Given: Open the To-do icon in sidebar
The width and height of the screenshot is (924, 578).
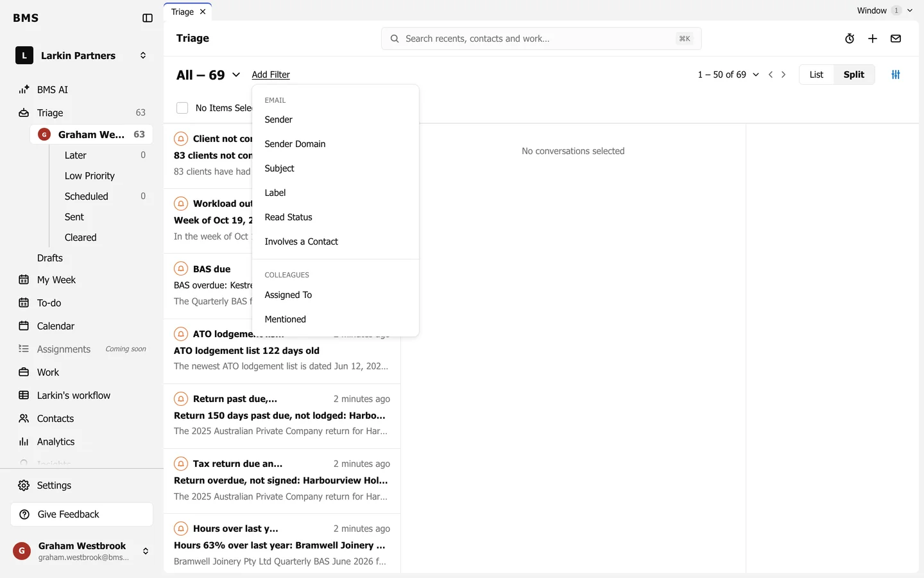Looking at the screenshot, I should (24, 303).
